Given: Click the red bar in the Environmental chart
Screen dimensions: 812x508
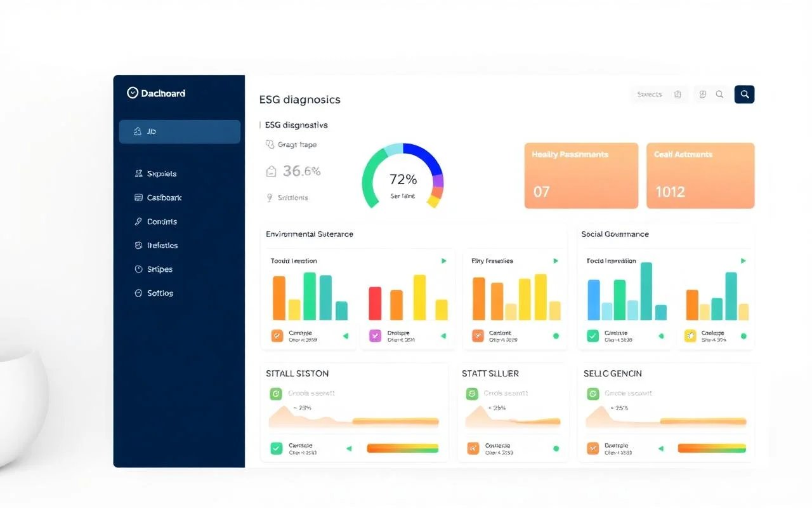Looking at the screenshot, I should pos(375,304).
